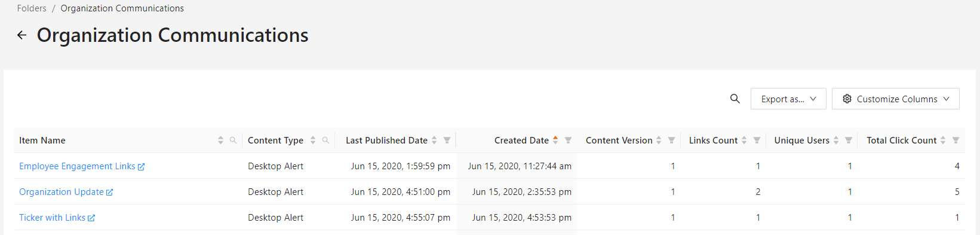
Task: Sort by Content Type column
Action: pos(313,140)
